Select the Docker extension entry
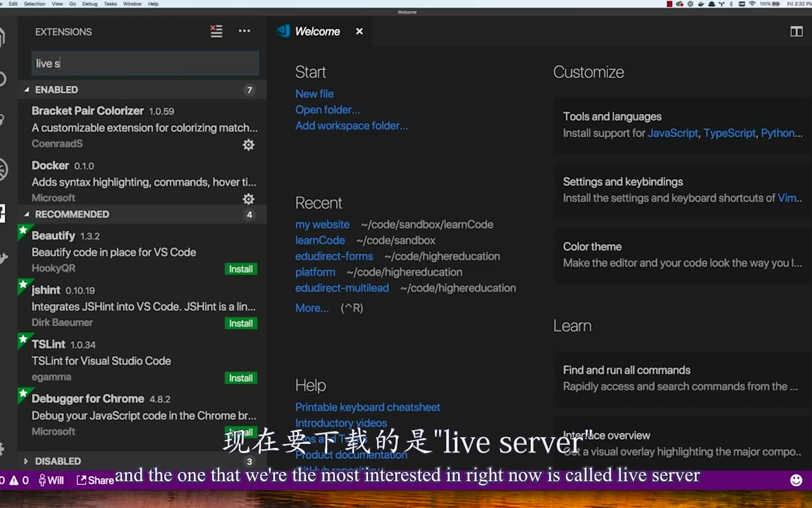Viewport: 812px width, 508px height. tap(142, 182)
